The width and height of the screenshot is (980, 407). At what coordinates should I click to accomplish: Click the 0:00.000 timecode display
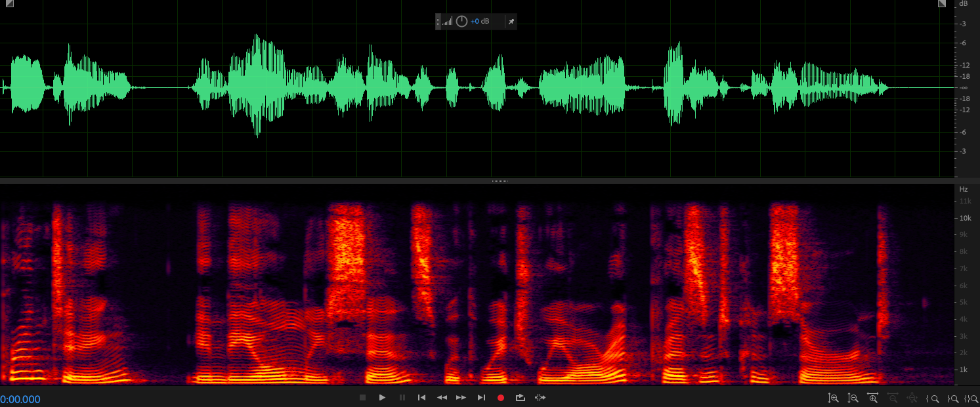coord(20,399)
